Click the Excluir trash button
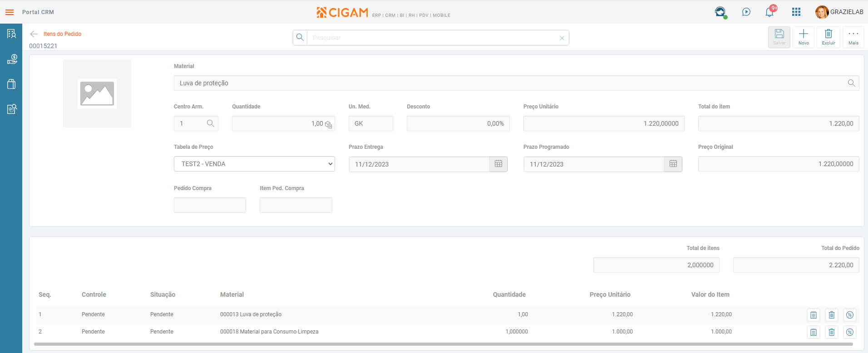This screenshot has width=868, height=353. point(829,37)
